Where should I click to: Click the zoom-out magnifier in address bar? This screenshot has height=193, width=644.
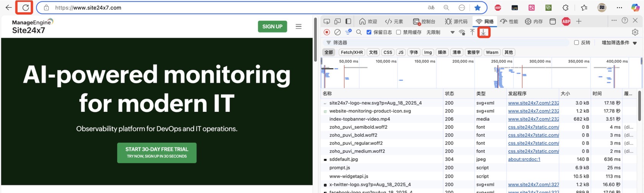(446, 7)
